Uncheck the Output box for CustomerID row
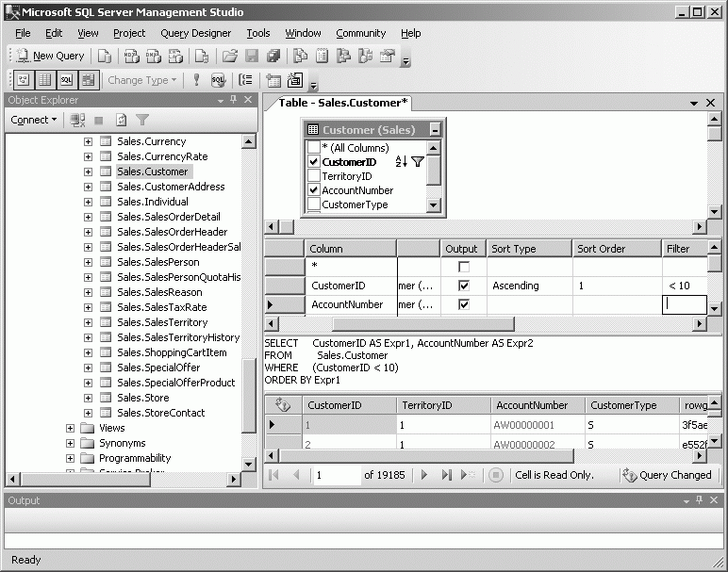 point(463,286)
